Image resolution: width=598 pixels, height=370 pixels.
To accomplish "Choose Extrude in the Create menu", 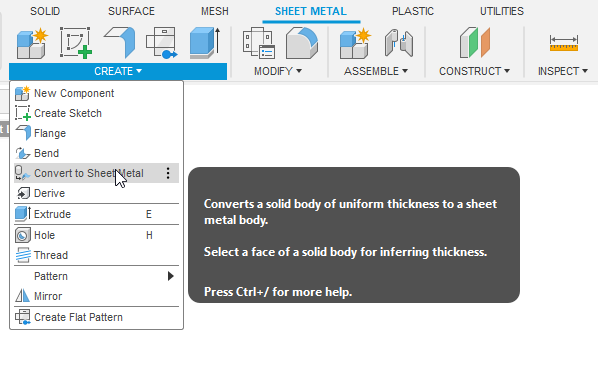I will (96, 214).
